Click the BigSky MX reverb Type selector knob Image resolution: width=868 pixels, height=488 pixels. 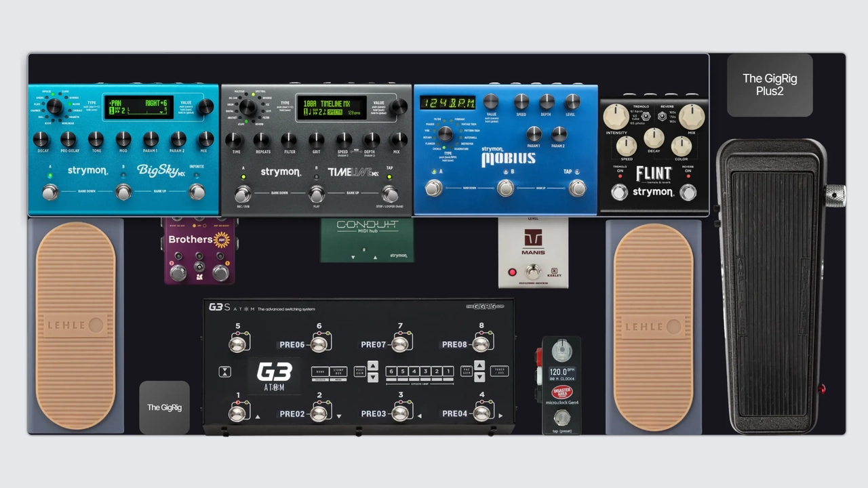click(54, 106)
